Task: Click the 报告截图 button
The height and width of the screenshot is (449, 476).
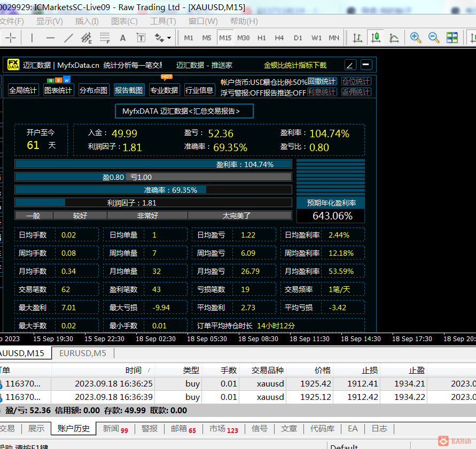Action: tap(128, 90)
